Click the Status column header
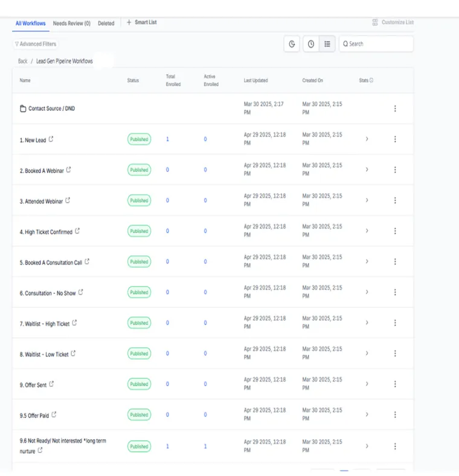 click(133, 80)
